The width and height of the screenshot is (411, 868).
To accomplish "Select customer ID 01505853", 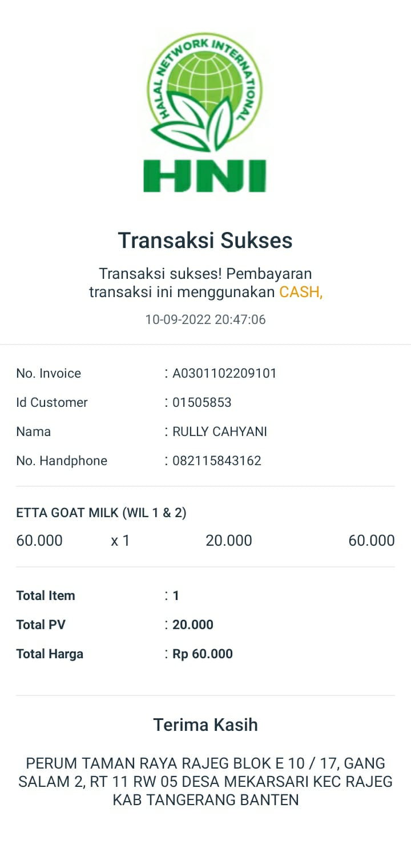I will pos(202,402).
